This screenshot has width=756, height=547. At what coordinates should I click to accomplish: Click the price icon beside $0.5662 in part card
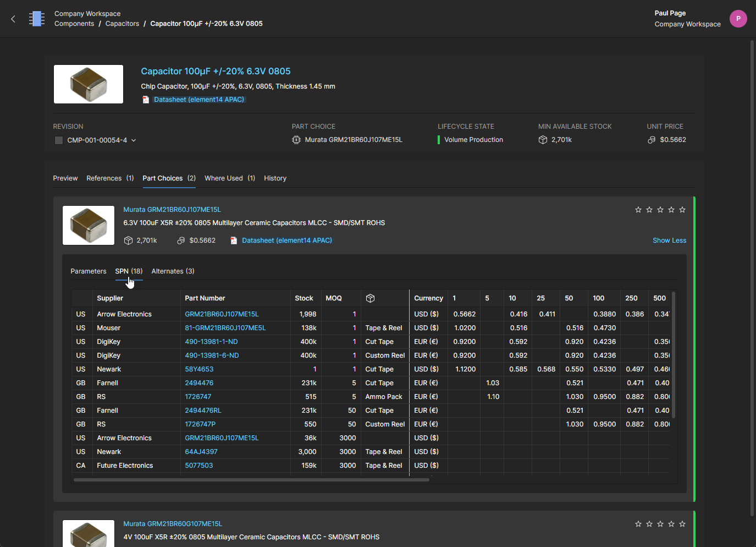pyautogui.click(x=181, y=240)
